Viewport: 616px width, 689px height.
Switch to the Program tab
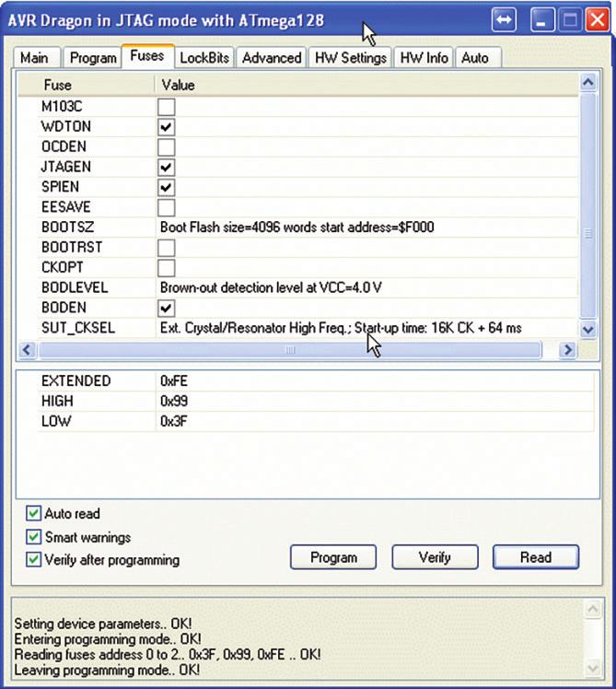(x=93, y=57)
